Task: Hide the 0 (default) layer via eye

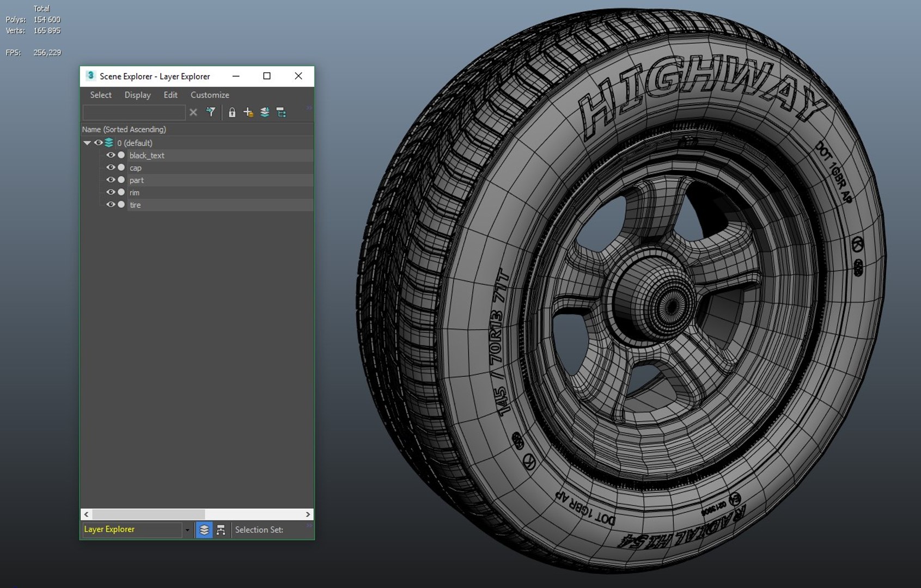Action: pos(99,143)
